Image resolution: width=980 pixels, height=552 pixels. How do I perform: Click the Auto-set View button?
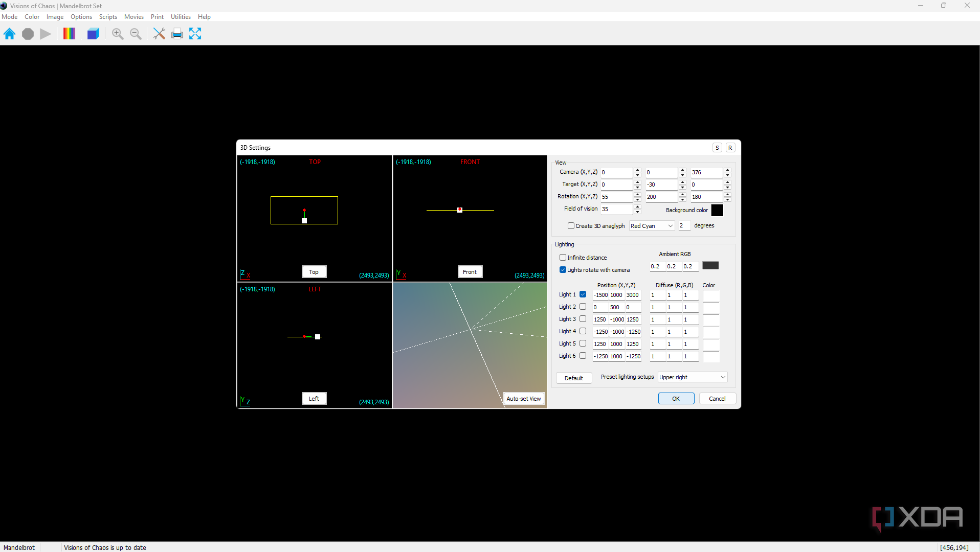[x=523, y=399]
